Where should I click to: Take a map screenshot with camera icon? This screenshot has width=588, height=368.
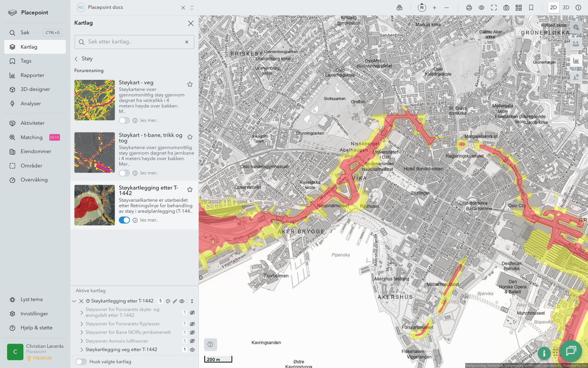pyautogui.click(x=506, y=8)
